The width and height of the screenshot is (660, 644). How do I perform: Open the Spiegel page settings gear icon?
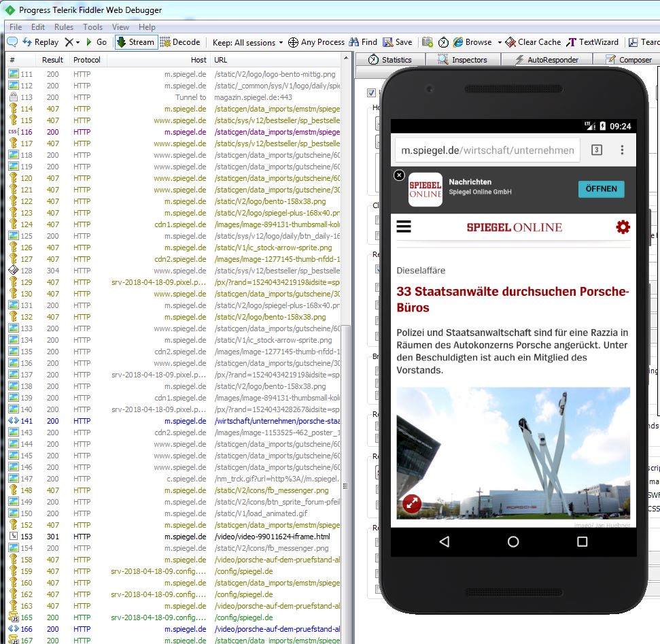pos(623,227)
